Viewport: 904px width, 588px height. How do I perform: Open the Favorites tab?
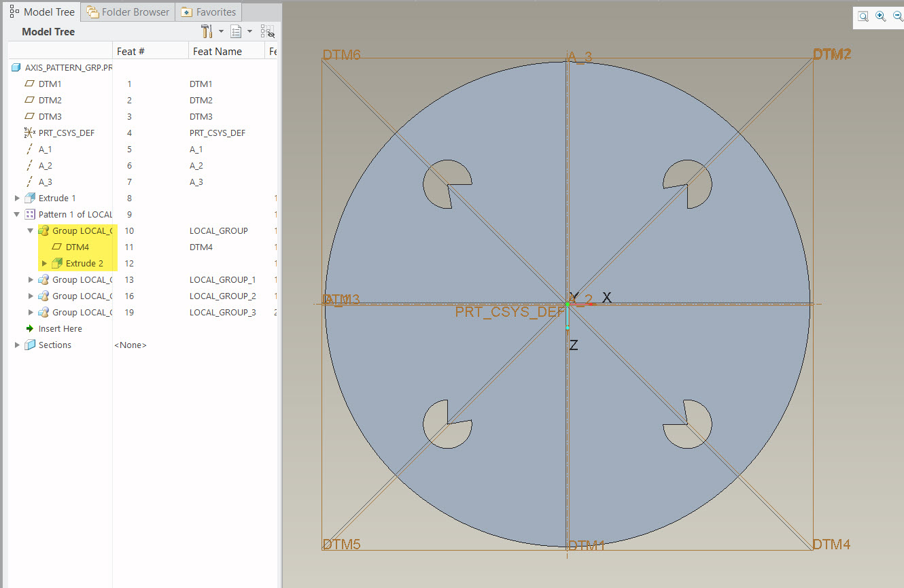pyautogui.click(x=209, y=12)
